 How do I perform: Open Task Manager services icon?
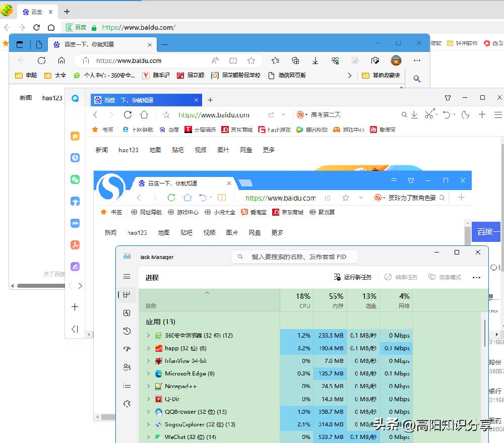(127, 404)
